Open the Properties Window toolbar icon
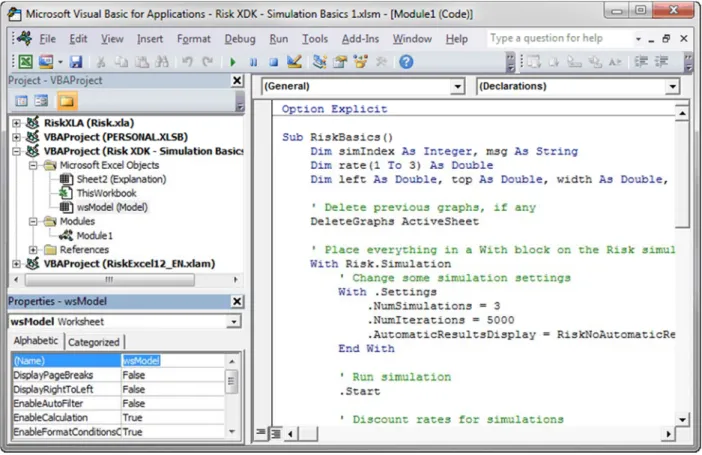 click(x=340, y=61)
